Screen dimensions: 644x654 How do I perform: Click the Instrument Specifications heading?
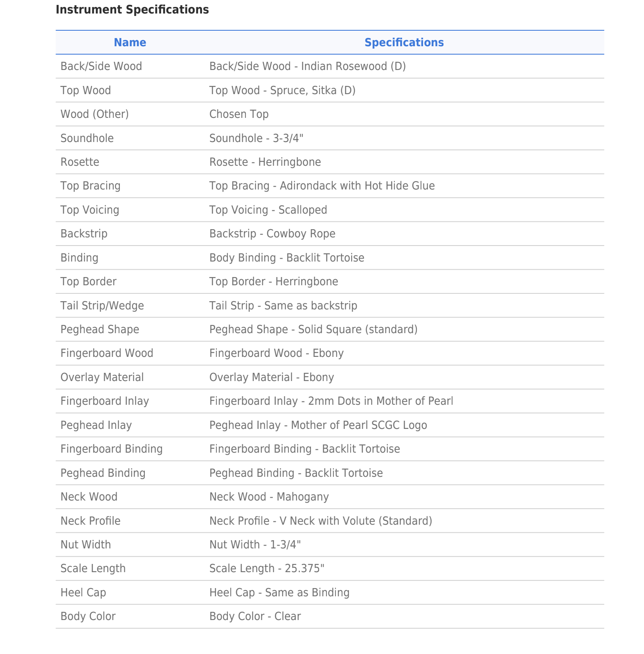pyautogui.click(x=132, y=10)
